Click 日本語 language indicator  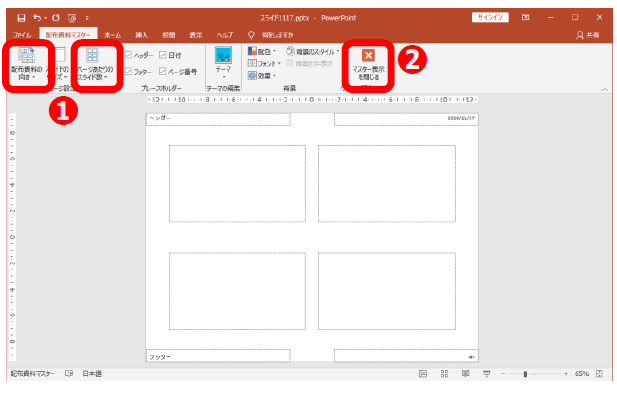92,374
